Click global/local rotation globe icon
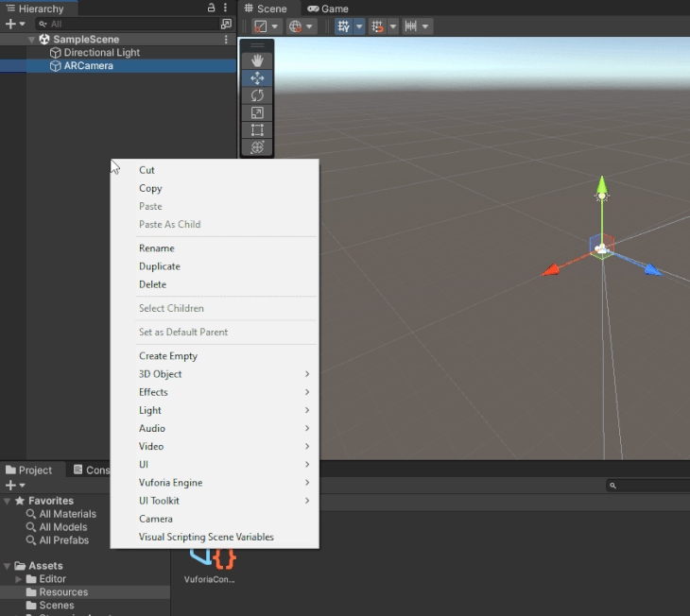690x616 pixels. coord(295,26)
